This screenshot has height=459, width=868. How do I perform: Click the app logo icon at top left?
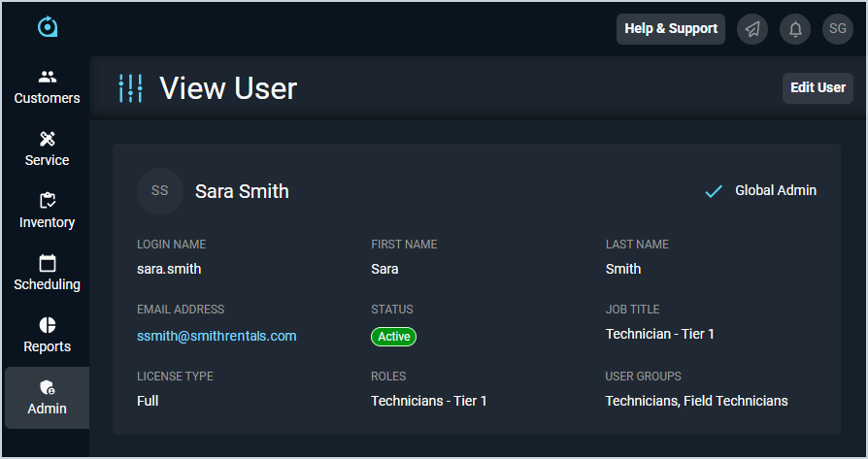point(48,27)
